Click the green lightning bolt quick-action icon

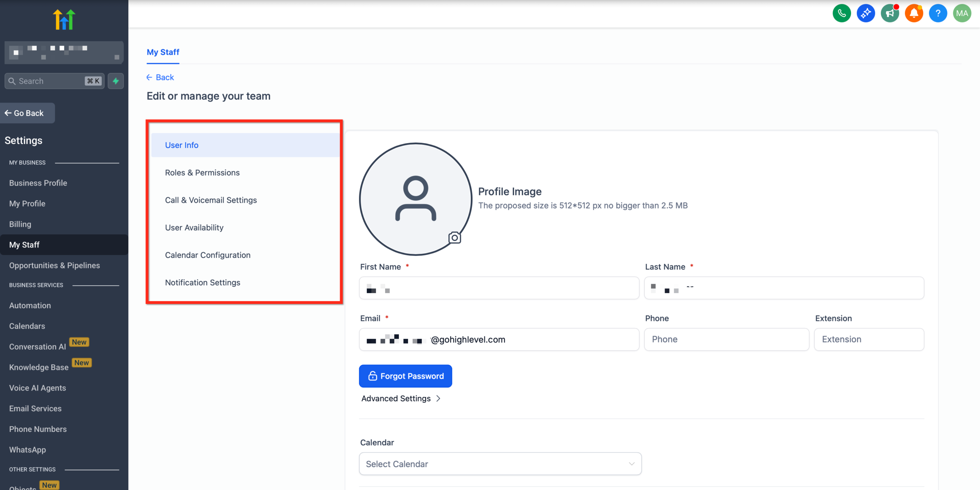(116, 81)
